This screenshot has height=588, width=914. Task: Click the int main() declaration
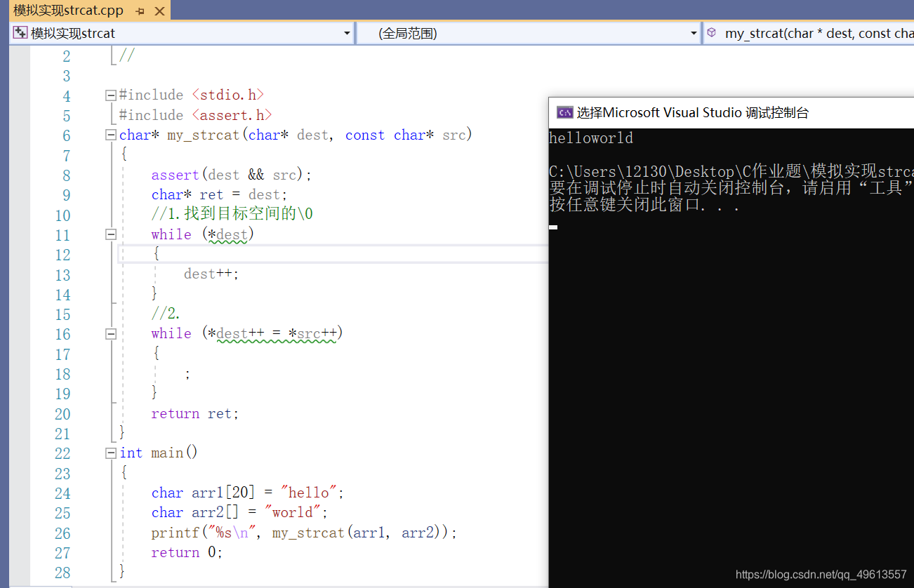click(x=159, y=453)
